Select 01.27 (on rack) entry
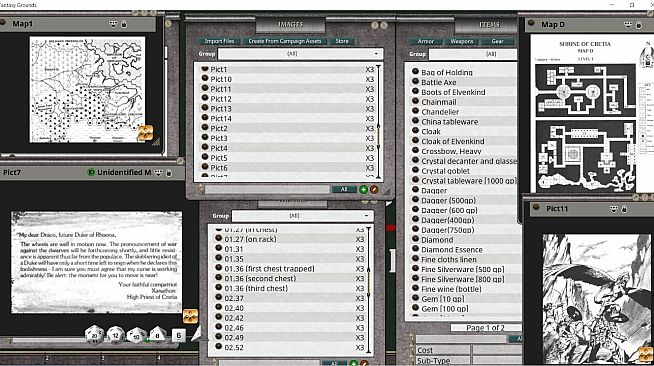Image resolution: width=654 pixels, height=366 pixels. coord(250,239)
